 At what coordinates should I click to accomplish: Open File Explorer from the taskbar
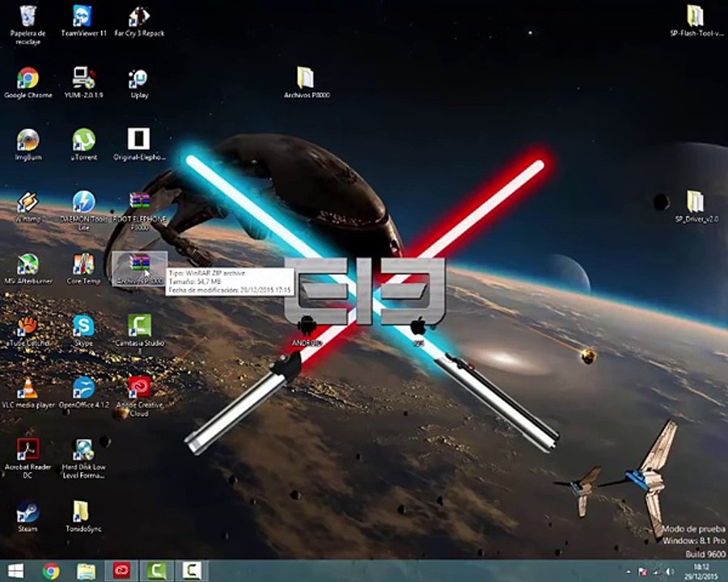tap(86, 571)
